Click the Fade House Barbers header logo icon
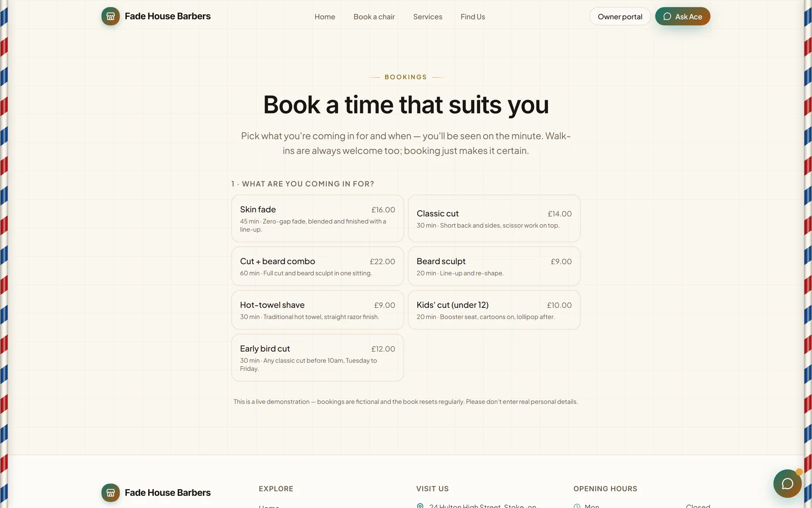812x508 pixels. pyautogui.click(x=111, y=16)
